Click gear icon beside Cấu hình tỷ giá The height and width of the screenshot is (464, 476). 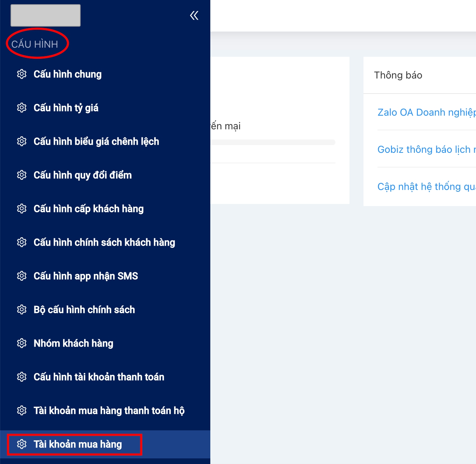pos(22,108)
